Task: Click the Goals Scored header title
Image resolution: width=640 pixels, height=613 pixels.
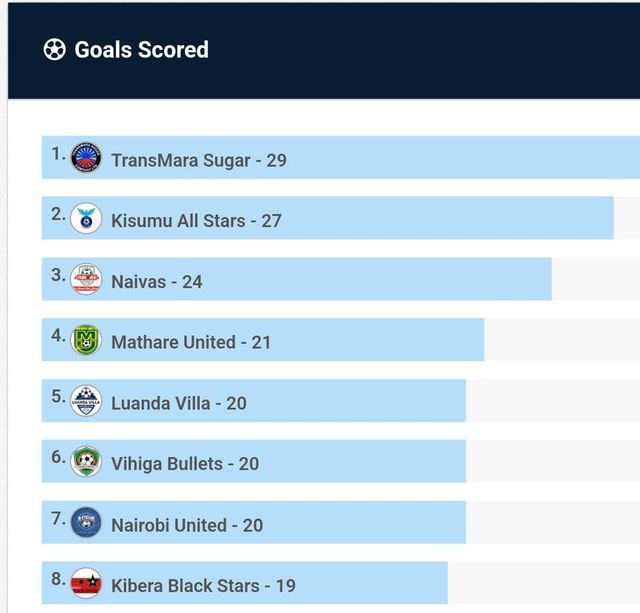Action: (x=141, y=50)
